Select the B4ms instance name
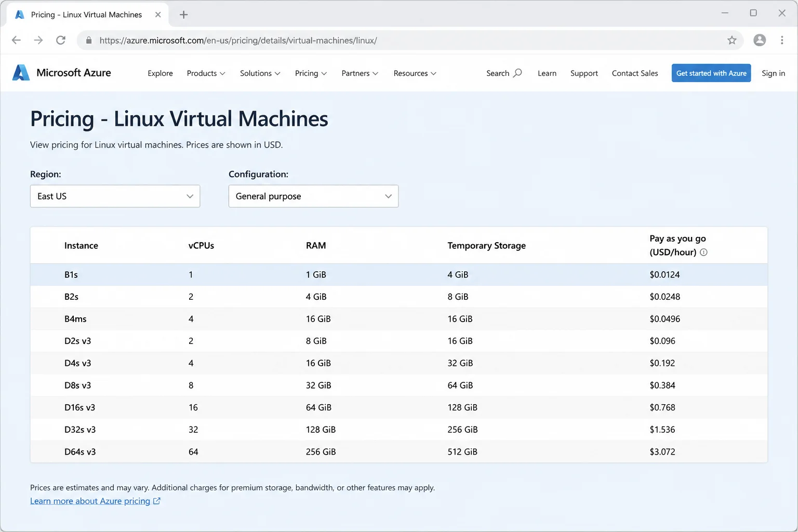Image resolution: width=798 pixels, height=532 pixels. 75,319
